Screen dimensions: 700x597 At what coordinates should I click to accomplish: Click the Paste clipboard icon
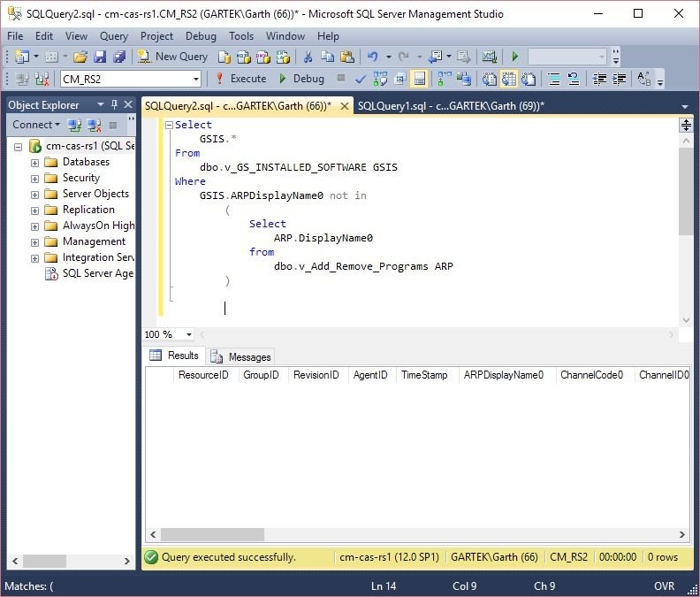tap(346, 57)
